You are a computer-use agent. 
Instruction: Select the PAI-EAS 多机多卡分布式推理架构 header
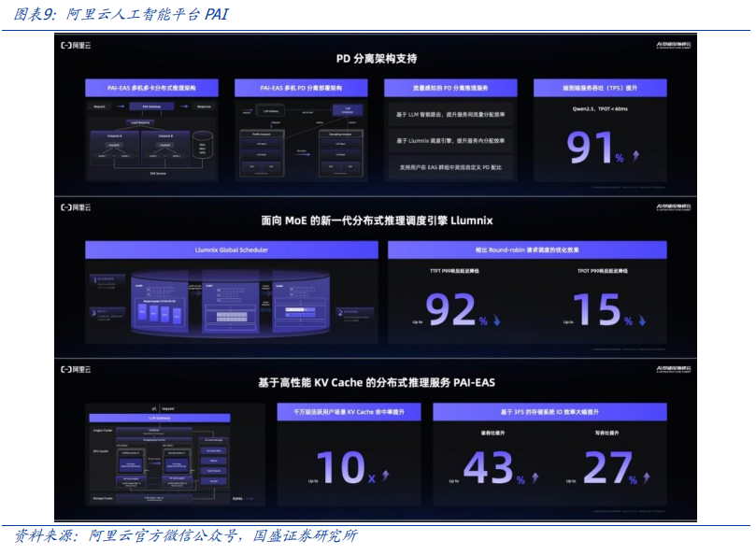[151, 88]
